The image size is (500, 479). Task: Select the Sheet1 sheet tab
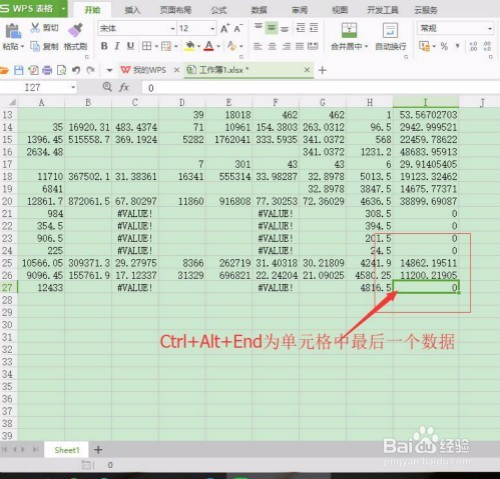coord(67,450)
